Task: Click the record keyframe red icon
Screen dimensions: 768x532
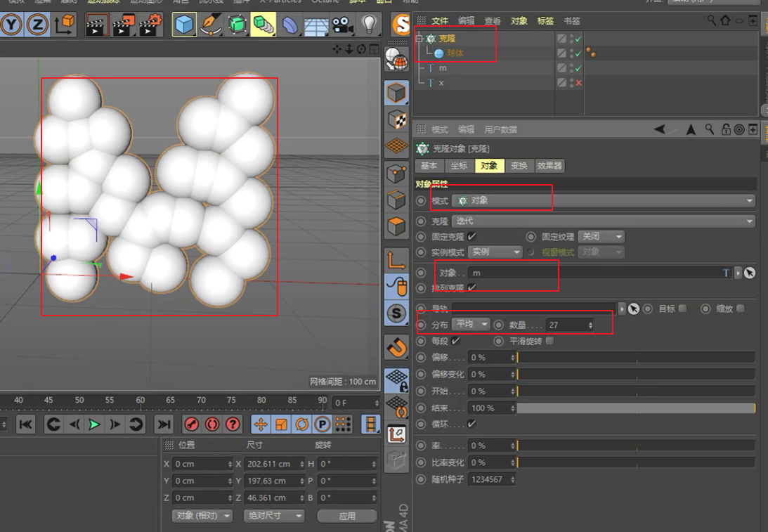Action: coord(192,424)
